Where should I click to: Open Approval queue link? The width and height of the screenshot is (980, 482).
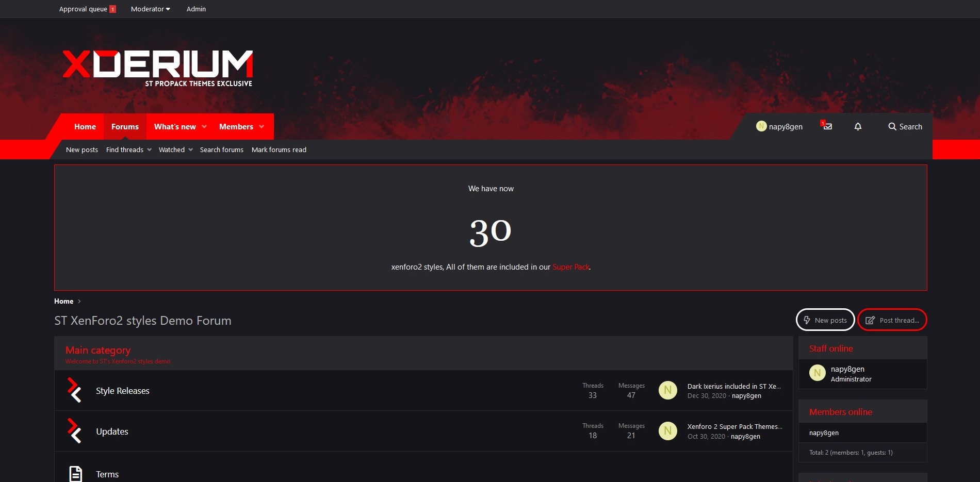pos(83,9)
